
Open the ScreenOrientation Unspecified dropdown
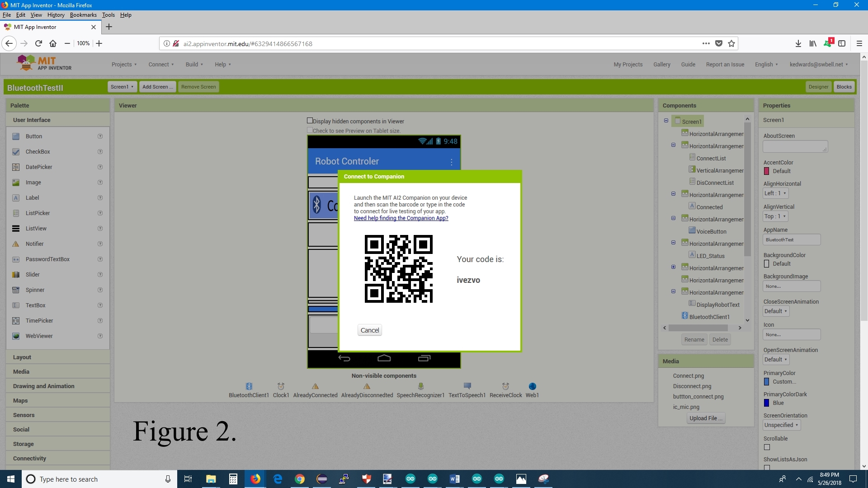click(781, 425)
